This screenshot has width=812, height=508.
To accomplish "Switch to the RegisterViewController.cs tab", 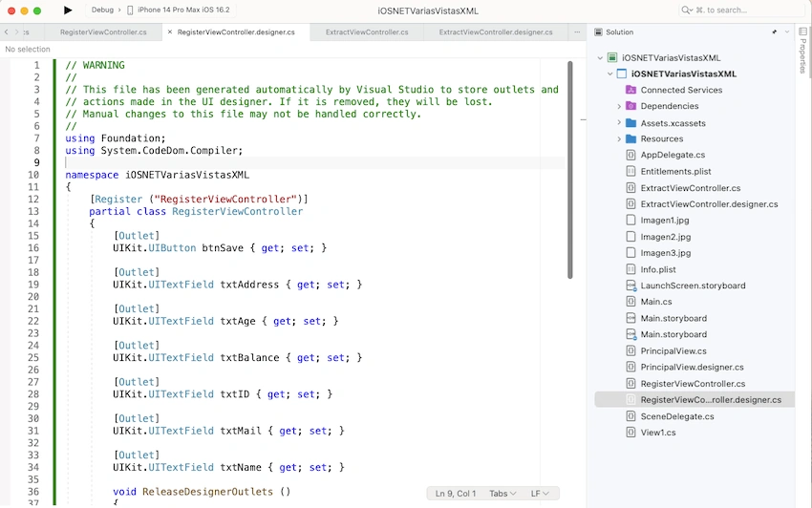I will coord(103,32).
